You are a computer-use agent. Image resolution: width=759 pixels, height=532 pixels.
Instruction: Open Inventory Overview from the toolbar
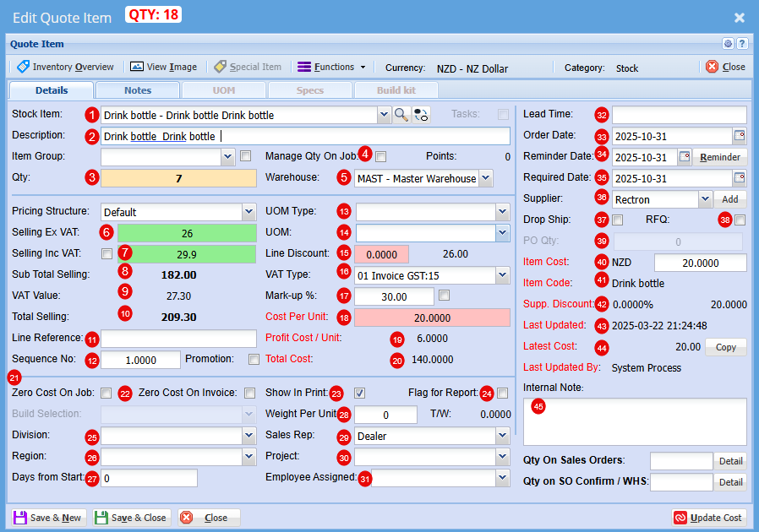point(65,67)
